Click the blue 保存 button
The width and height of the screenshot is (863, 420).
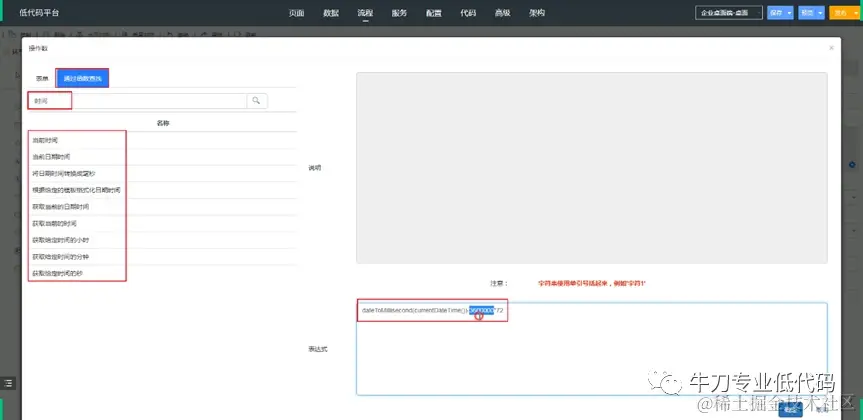tap(776, 13)
